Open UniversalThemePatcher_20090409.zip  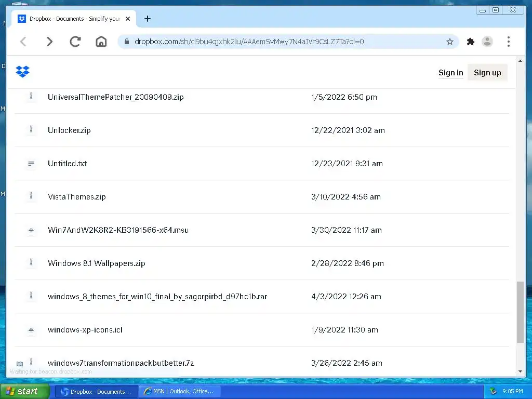tap(116, 97)
